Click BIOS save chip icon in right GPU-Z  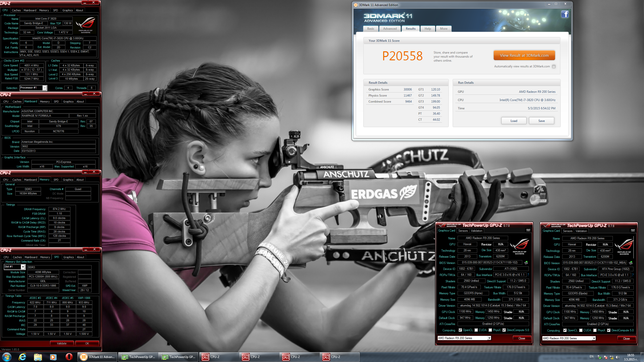tap(631, 263)
